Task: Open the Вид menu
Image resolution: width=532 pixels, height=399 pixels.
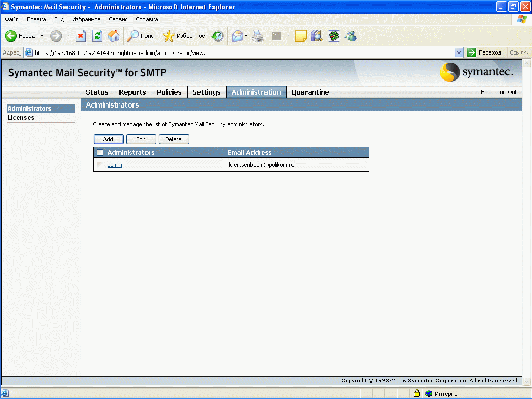Action: tap(59, 19)
